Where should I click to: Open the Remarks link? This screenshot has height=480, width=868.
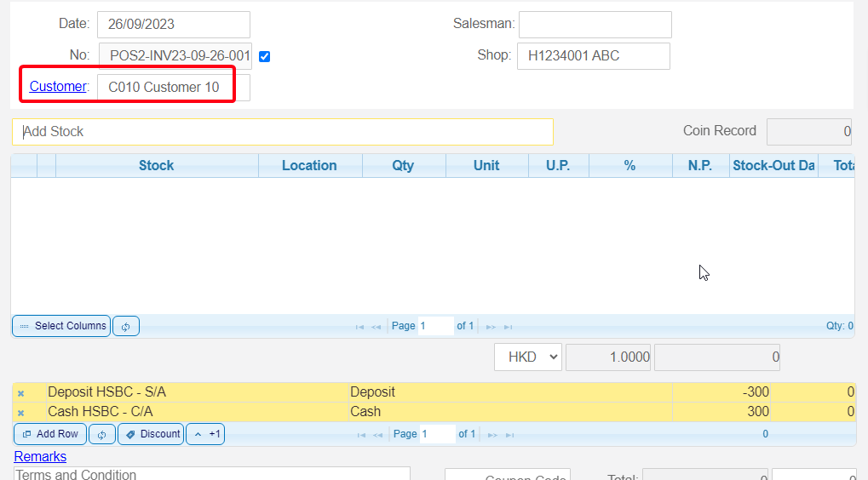[x=40, y=457]
